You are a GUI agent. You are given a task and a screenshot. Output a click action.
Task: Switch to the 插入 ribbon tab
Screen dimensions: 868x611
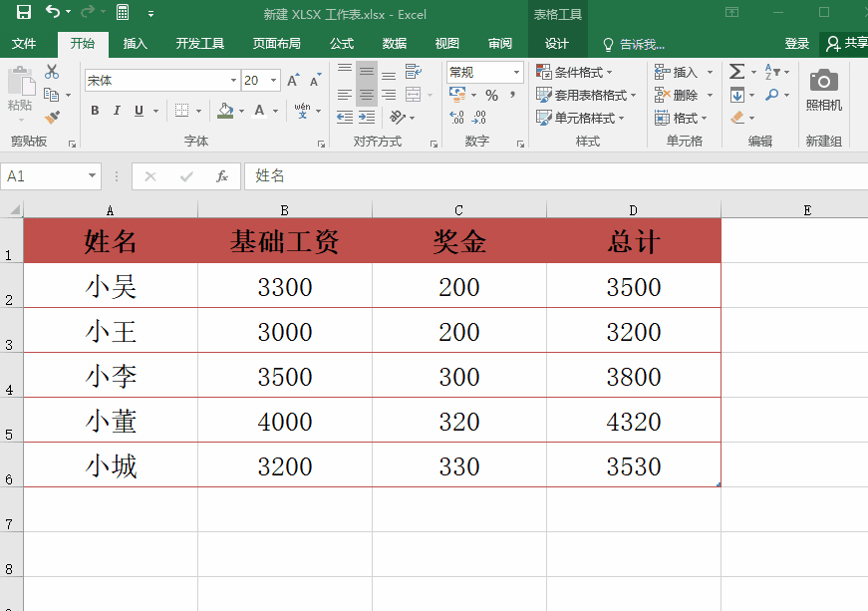[136, 44]
